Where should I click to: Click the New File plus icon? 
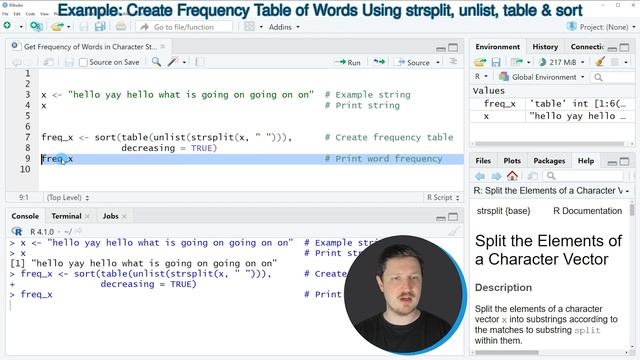[7, 26]
